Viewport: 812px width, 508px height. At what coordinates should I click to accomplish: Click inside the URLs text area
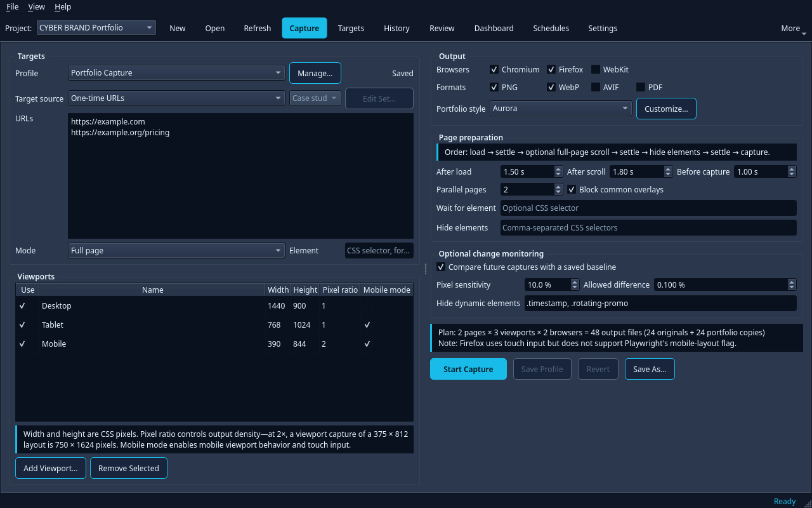pos(240,176)
